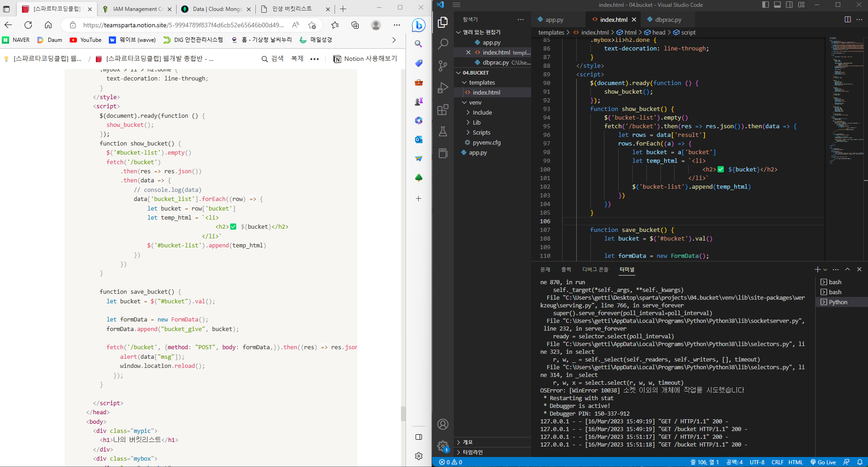Screen dimensions: 868x467
Task: Open the Explorer view in VS Code
Action: 442,22
